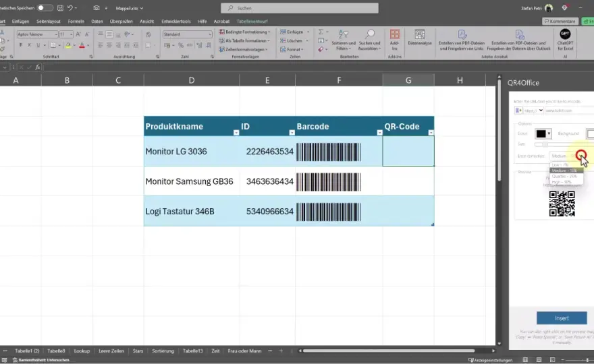594x364 pixels.
Task: Open the Add-Ins button
Action: (x=395, y=40)
